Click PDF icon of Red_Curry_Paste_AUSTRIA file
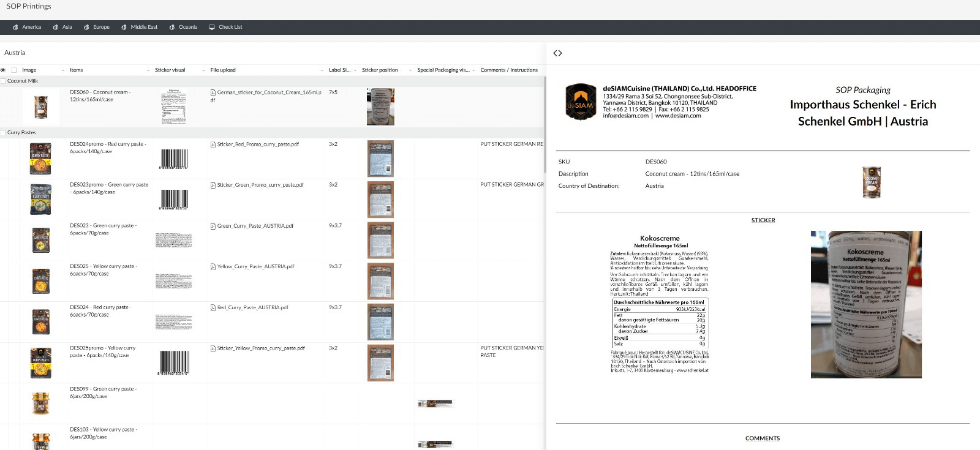This screenshot has height=450, width=980. coord(213,308)
